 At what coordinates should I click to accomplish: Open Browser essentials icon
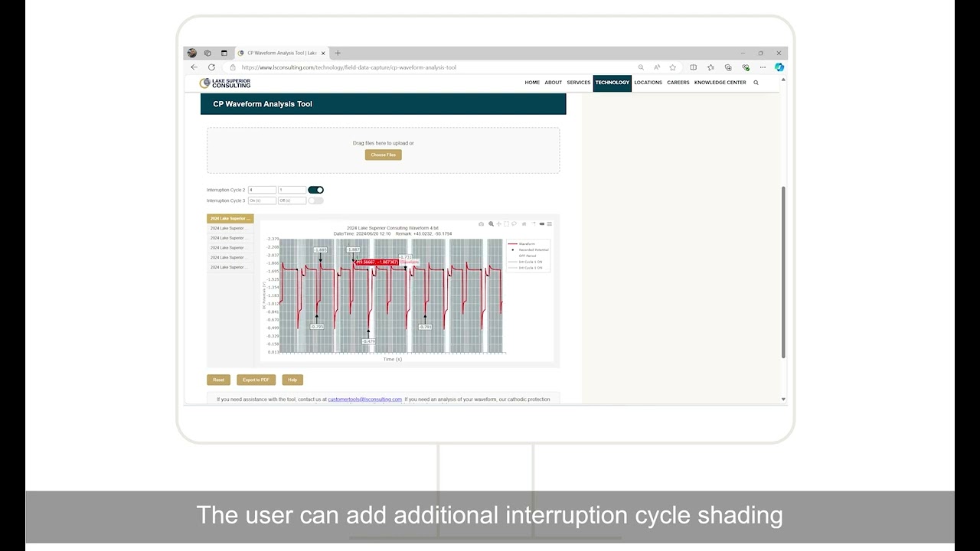pos(746,67)
